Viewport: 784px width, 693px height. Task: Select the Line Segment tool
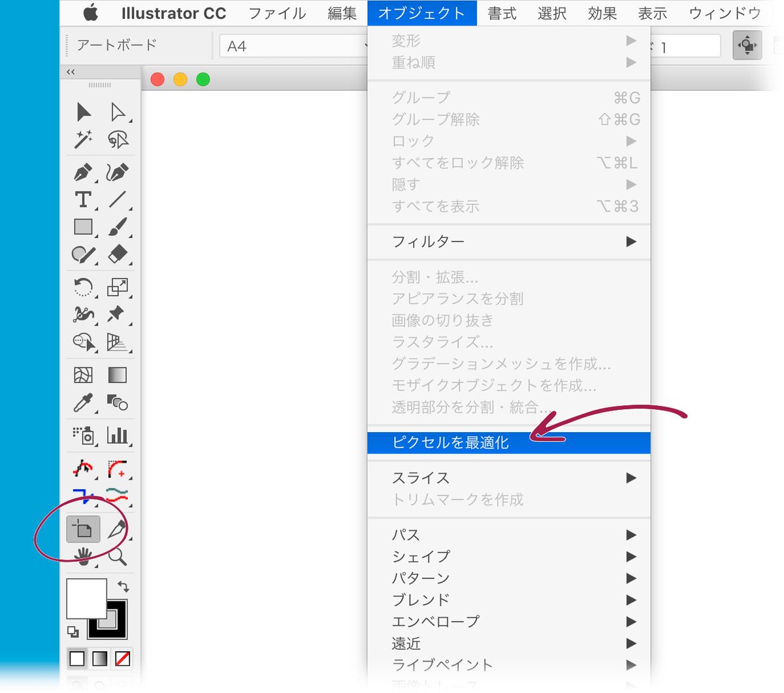(x=118, y=199)
